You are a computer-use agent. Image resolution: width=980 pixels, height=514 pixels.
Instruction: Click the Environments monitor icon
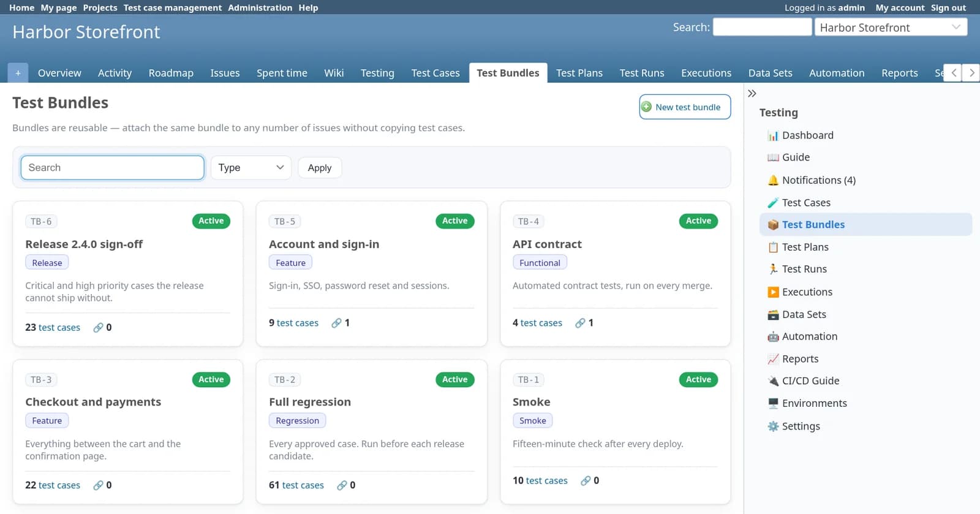tap(773, 403)
